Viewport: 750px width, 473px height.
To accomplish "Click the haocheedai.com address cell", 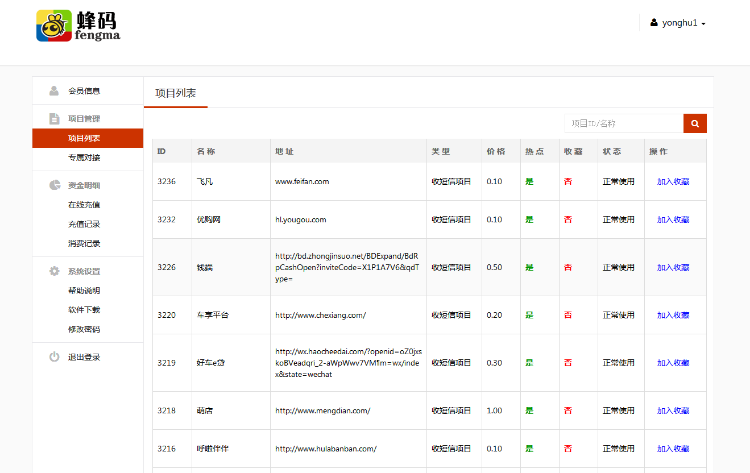I will (x=349, y=363).
